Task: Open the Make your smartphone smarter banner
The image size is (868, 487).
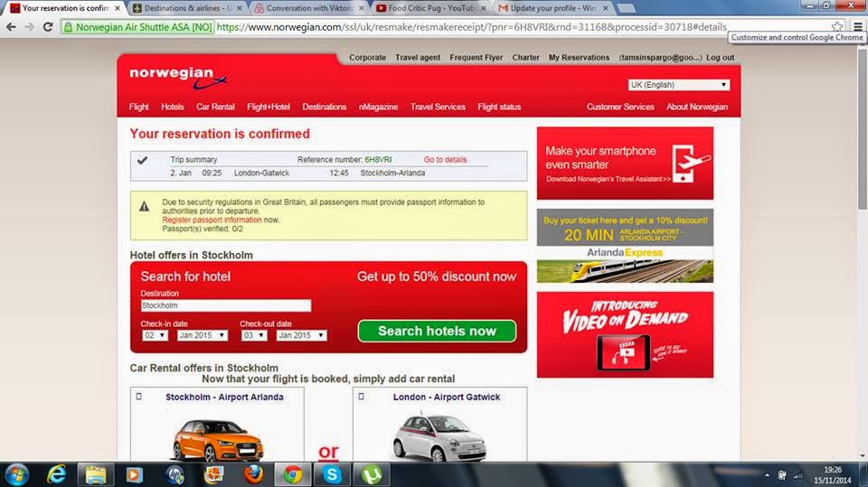Action: (625, 164)
